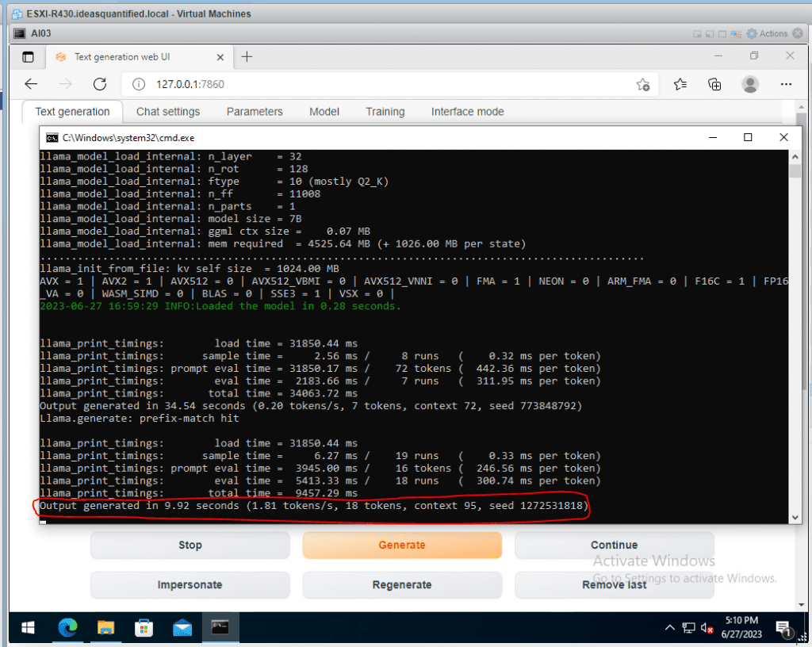Click the 'Output generated in 34.54 seconds' line

311,406
